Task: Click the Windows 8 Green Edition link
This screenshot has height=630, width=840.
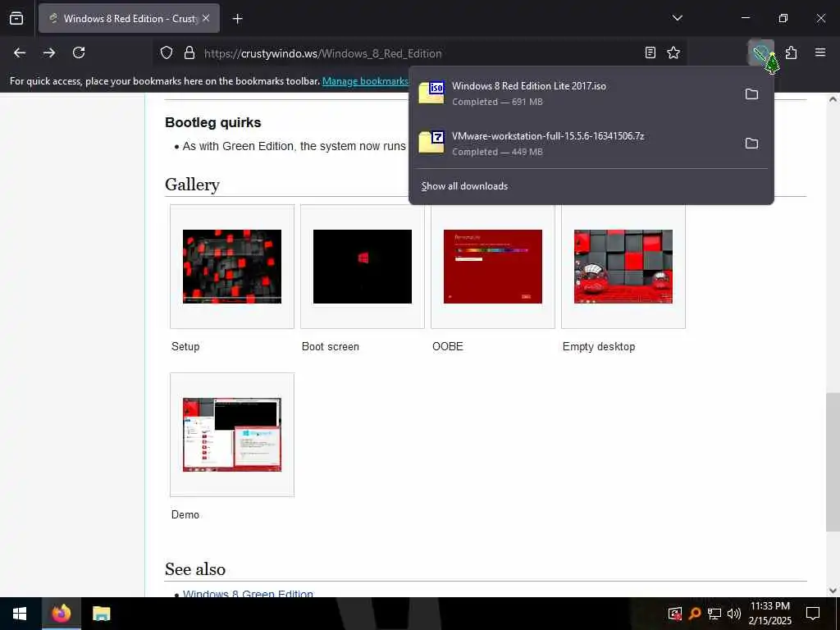Action: click(248, 594)
